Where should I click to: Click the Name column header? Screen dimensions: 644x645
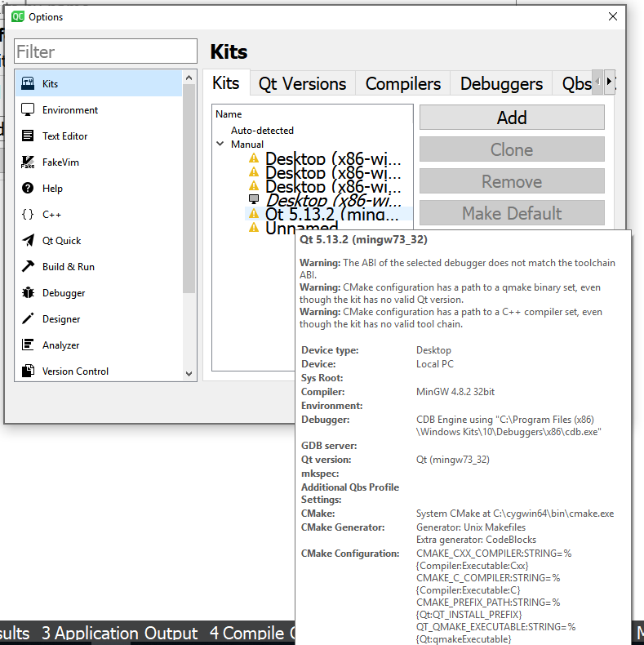pos(229,114)
